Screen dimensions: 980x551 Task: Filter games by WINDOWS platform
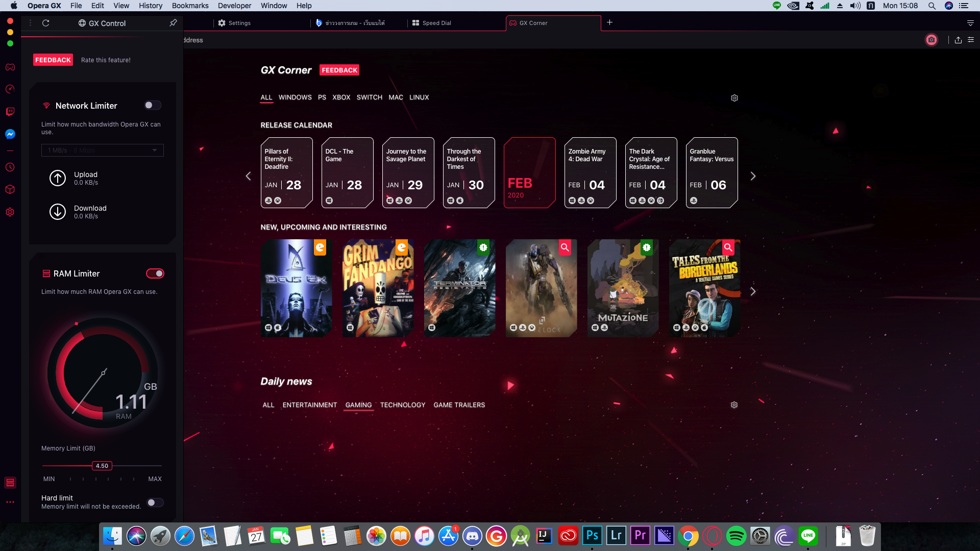pos(295,97)
